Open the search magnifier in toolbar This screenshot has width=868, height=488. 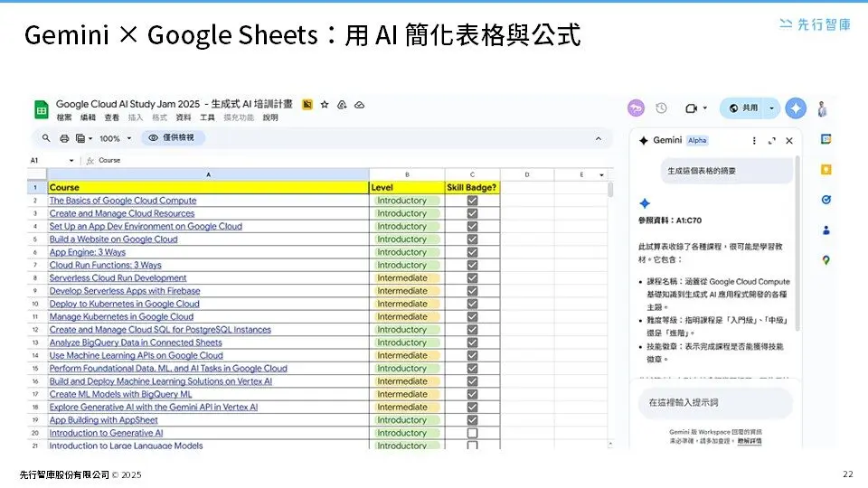click(46, 138)
